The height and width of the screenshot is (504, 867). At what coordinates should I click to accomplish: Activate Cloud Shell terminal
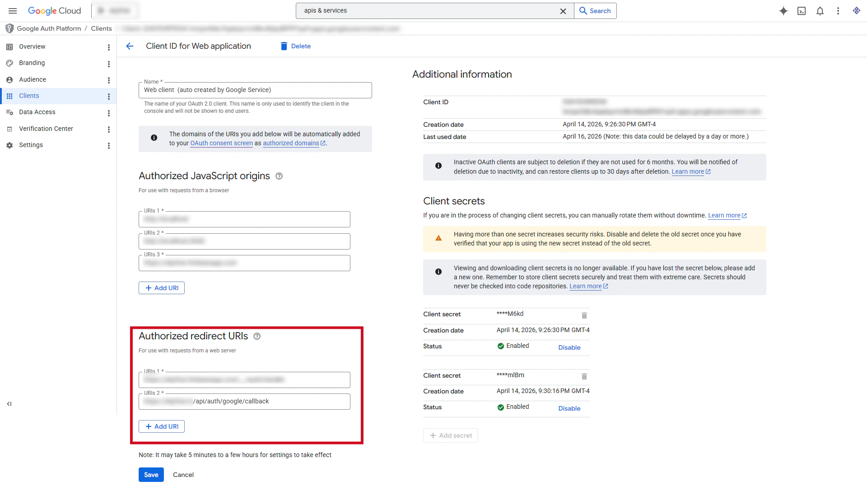point(802,11)
